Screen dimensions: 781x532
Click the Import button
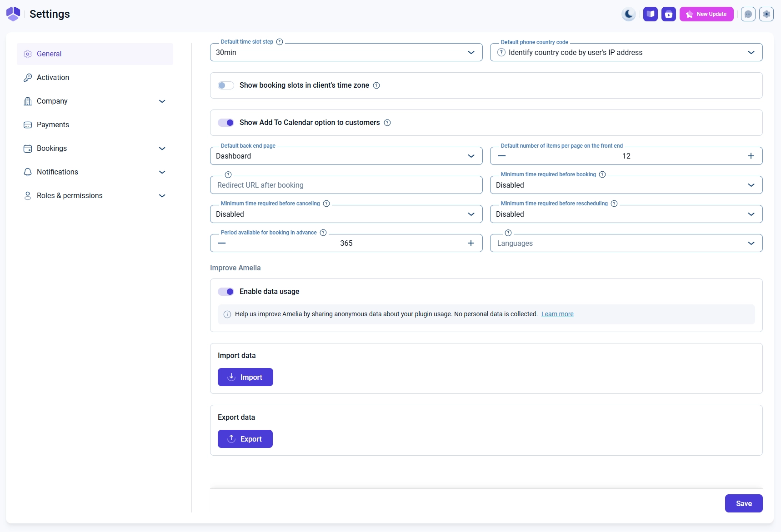tap(245, 377)
